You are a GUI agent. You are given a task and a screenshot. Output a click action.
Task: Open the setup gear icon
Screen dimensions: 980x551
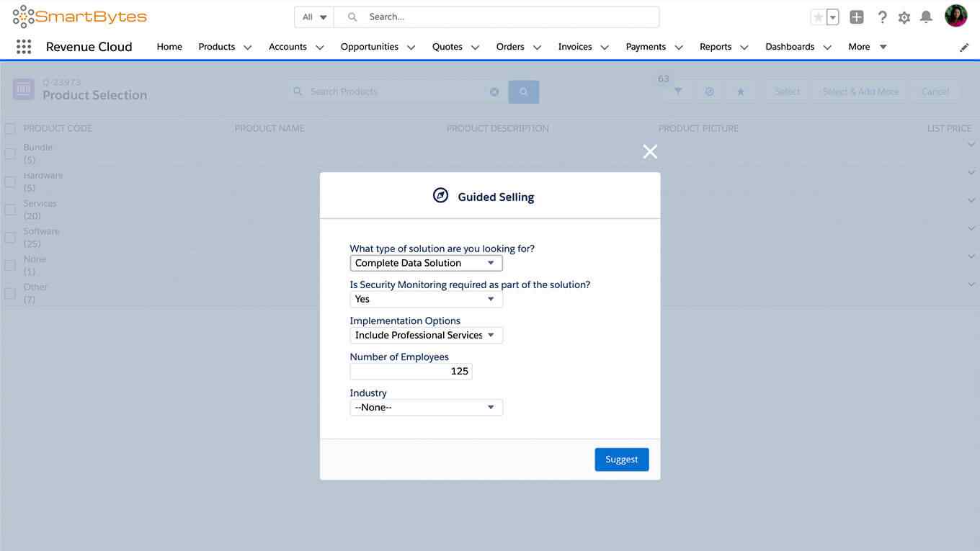point(904,17)
